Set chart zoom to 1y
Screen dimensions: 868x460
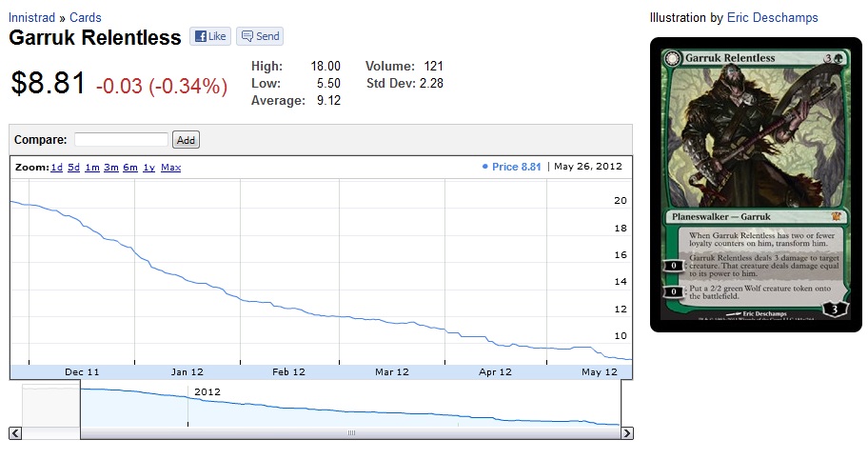click(x=148, y=168)
